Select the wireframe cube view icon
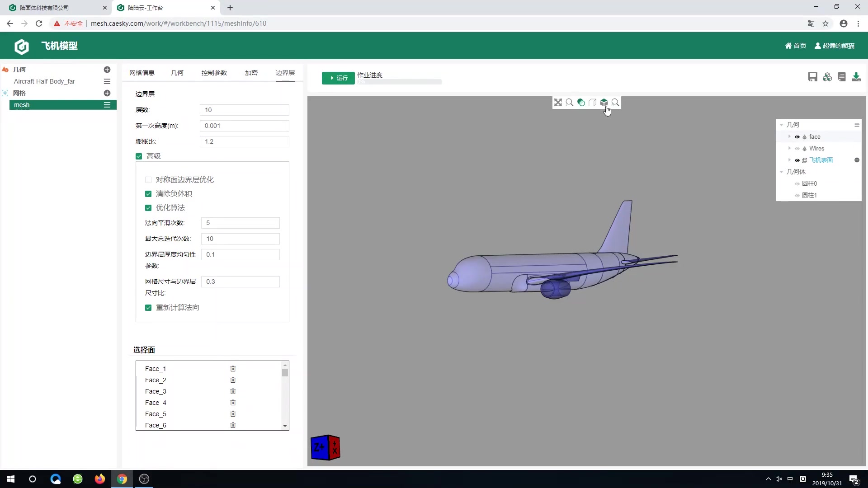This screenshot has height=488, width=868. [592, 103]
